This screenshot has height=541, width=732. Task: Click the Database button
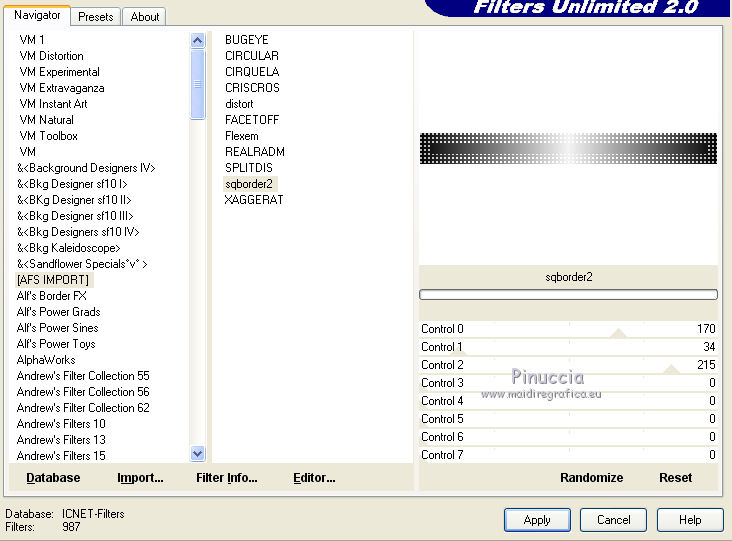coord(53,478)
